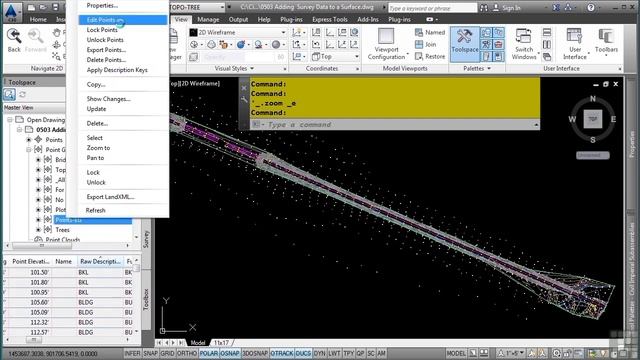This screenshot has height=360, width=640.
Task: Click the Raw Description column header
Action: pos(100,261)
